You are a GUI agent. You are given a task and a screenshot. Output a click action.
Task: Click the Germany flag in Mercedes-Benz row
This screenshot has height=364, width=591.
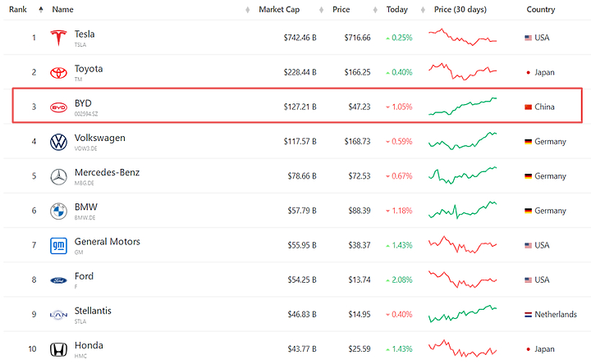coord(528,176)
